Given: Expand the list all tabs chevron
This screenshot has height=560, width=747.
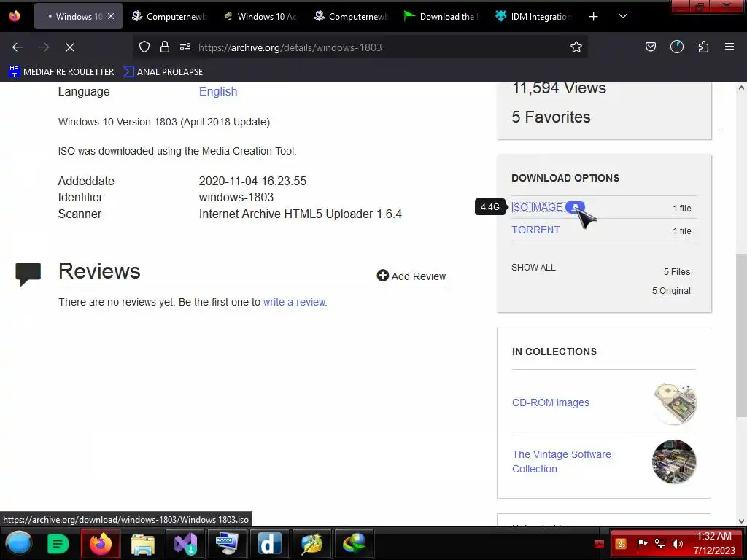Looking at the screenshot, I should pyautogui.click(x=623, y=16).
